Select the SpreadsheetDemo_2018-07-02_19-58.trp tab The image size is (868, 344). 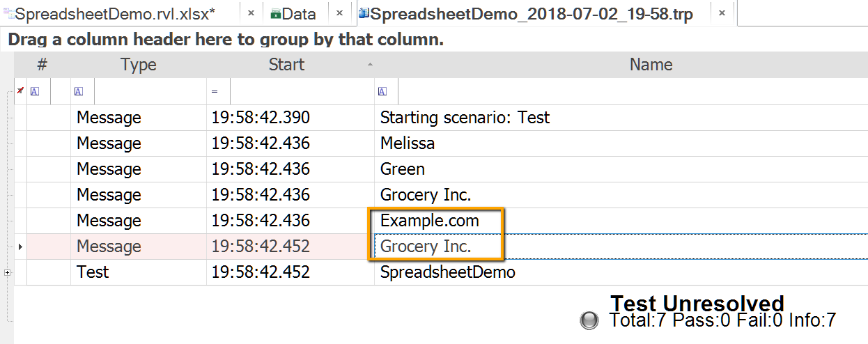coord(531,14)
